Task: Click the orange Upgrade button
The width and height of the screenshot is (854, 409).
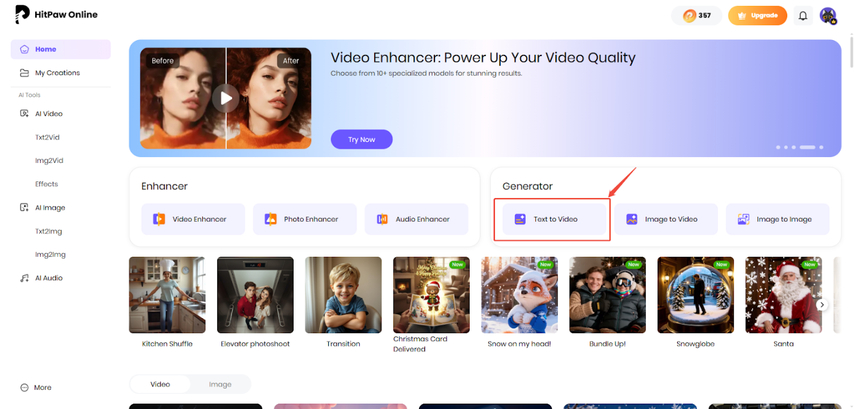Action: tap(757, 15)
